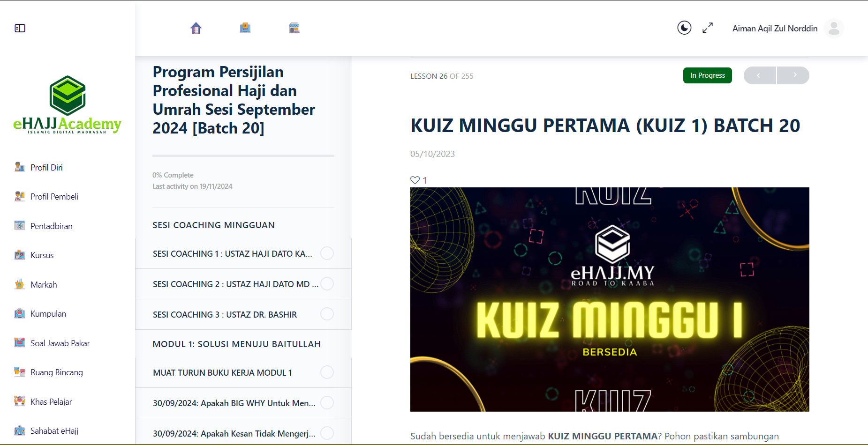Open SESI COACHING 3 USTAZ DR. BASHIR lesson

coord(225,315)
